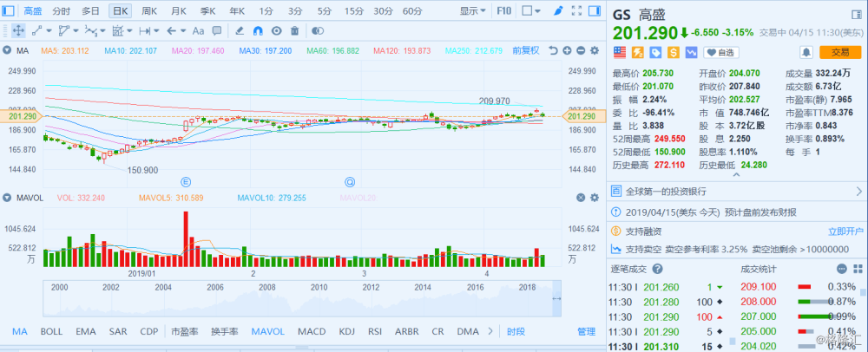
Task: Select the range measurement tool
Action: (x=144, y=31)
